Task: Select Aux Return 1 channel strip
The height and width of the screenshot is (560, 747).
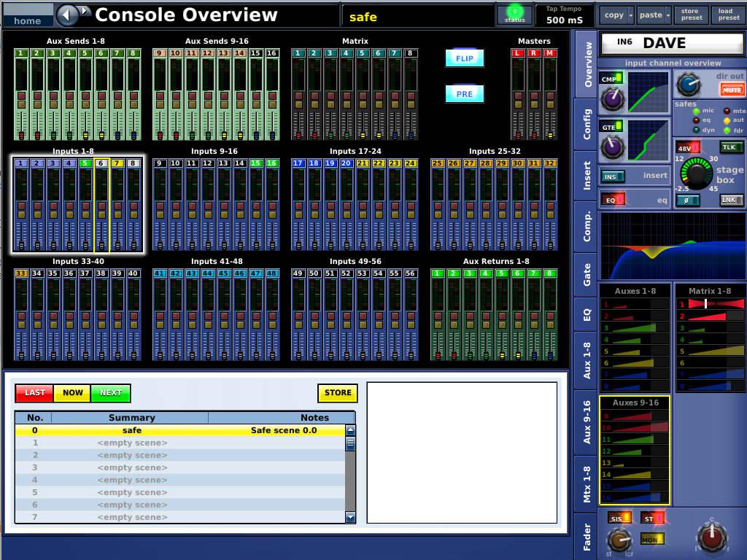Action: click(x=438, y=314)
